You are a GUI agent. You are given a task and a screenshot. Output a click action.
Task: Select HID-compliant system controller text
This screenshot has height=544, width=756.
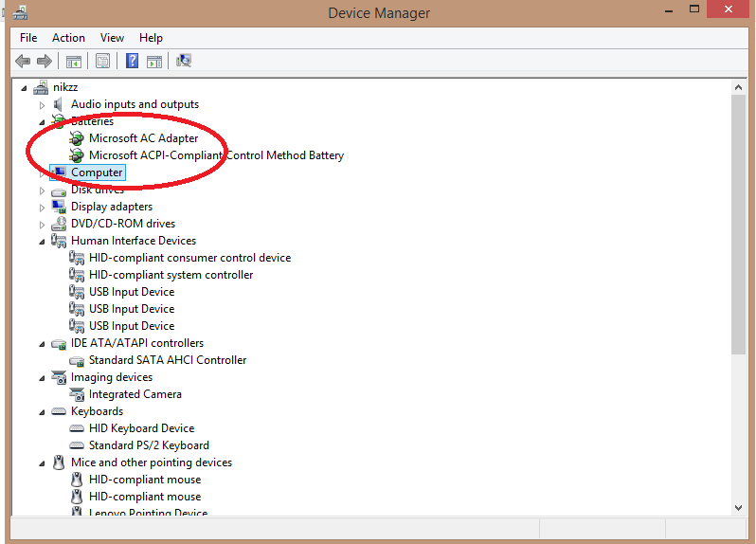tap(171, 275)
